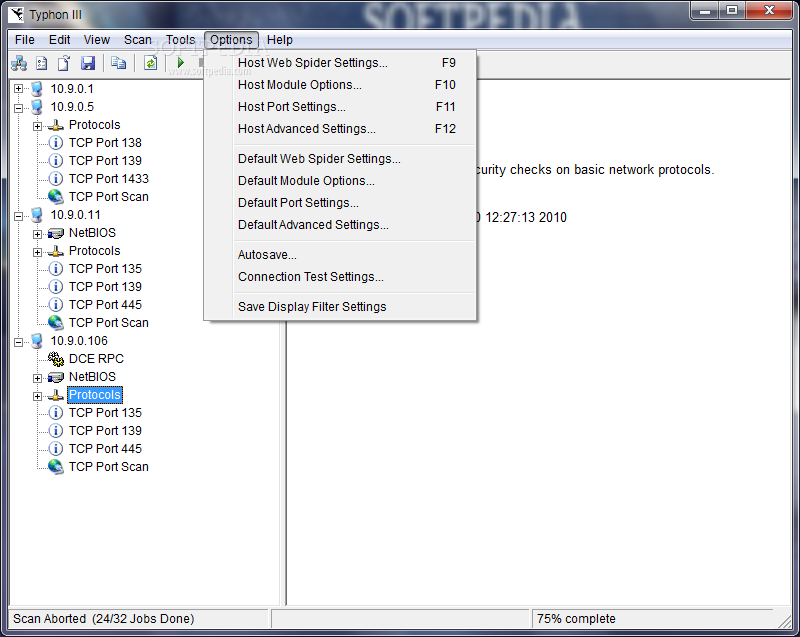Open the Edit menu
This screenshot has width=800, height=637.
click(x=59, y=40)
